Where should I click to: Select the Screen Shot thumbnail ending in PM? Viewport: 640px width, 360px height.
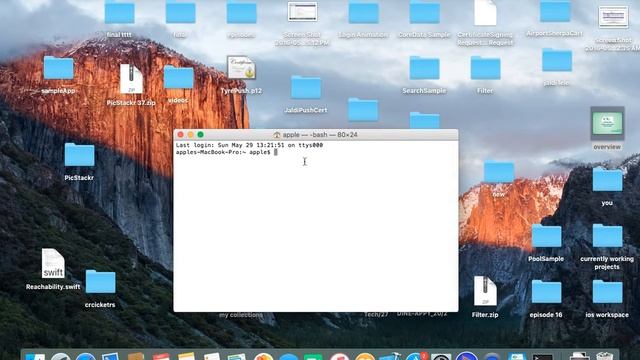click(x=302, y=12)
